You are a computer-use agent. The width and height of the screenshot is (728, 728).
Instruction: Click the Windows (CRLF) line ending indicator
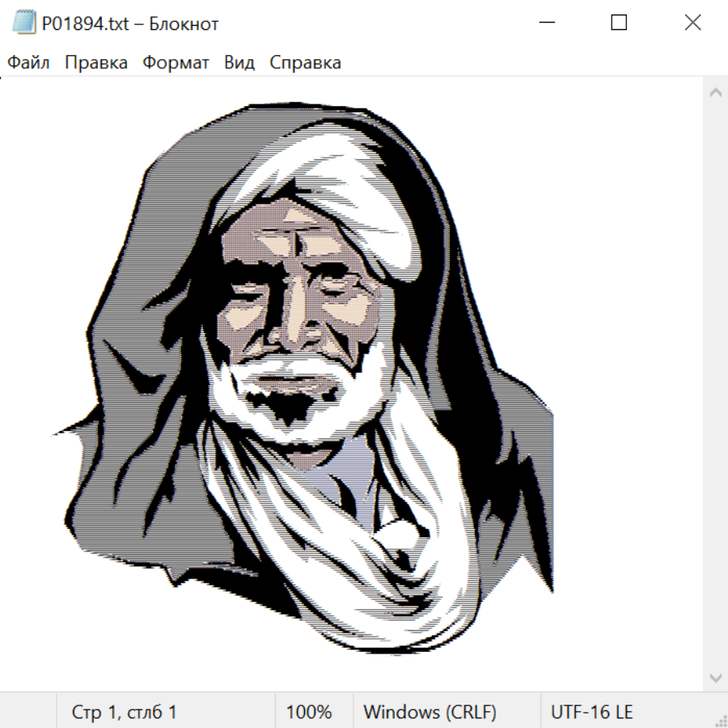pyautogui.click(x=430, y=713)
